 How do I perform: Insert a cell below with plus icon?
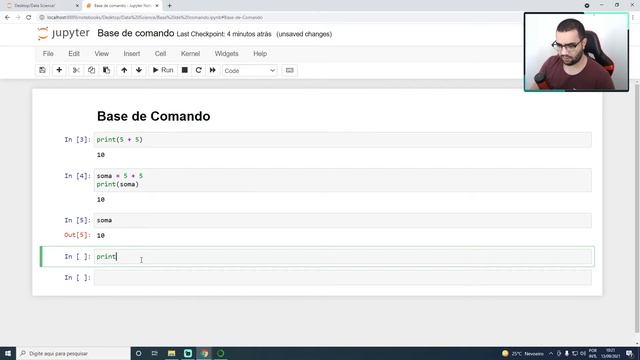click(59, 70)
